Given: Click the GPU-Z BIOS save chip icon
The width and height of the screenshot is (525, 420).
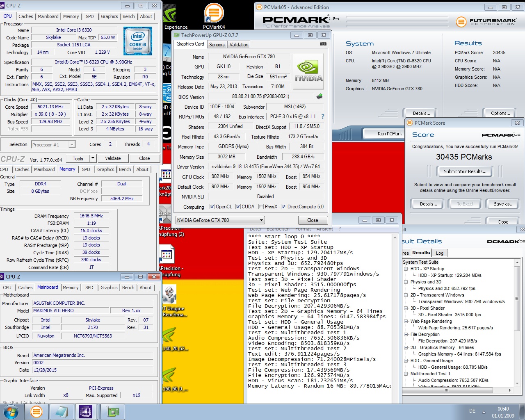Looking at the screenshot, I should point(320,96).
